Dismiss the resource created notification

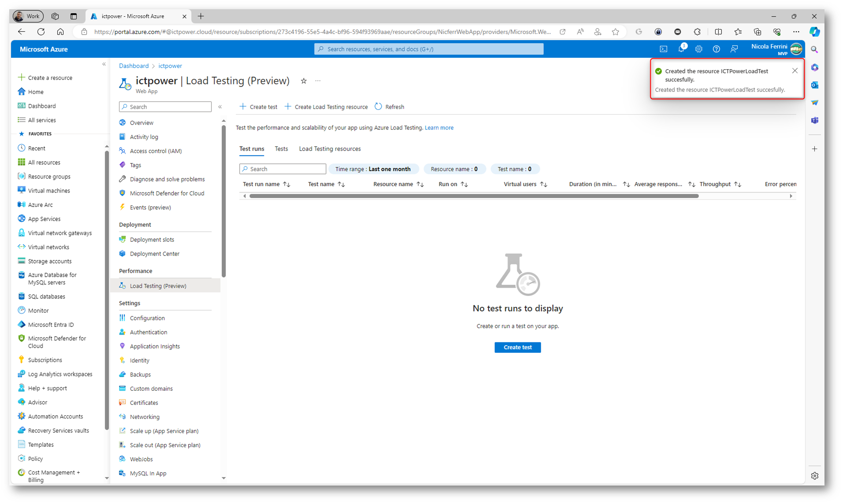[795, 70]
